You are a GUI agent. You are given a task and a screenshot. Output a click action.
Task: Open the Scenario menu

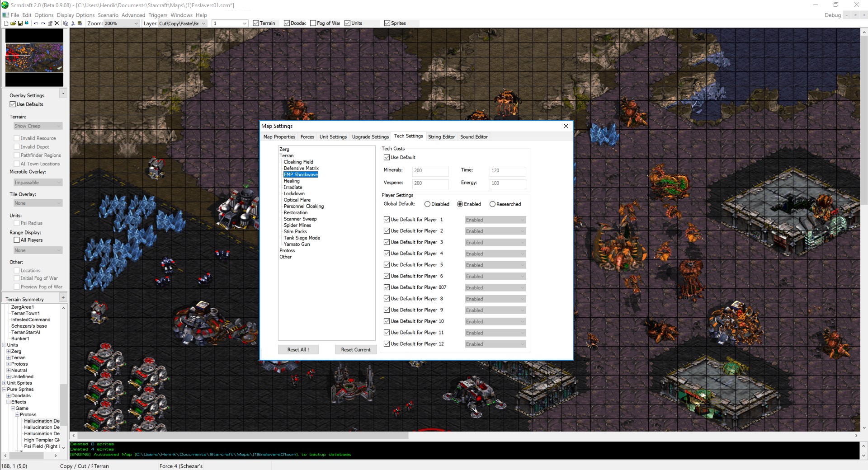pyautogui.click(x=108, y=15)
